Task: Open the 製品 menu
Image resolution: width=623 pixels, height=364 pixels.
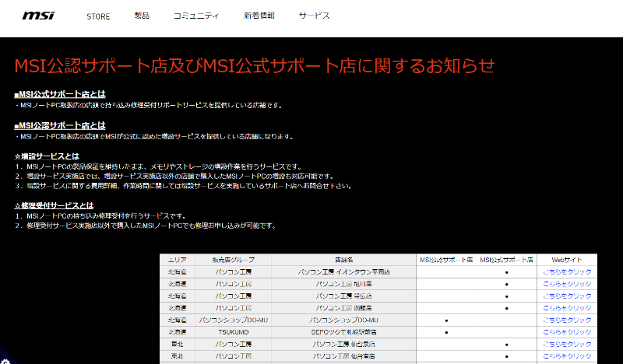Action: tap(142, 16)
